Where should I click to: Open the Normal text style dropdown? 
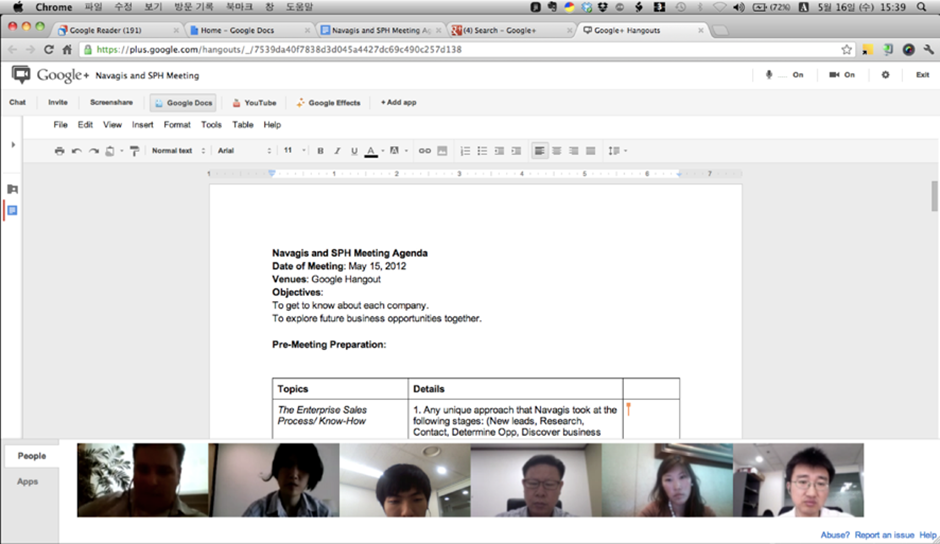pyautogui.click(x=178, y=151)
